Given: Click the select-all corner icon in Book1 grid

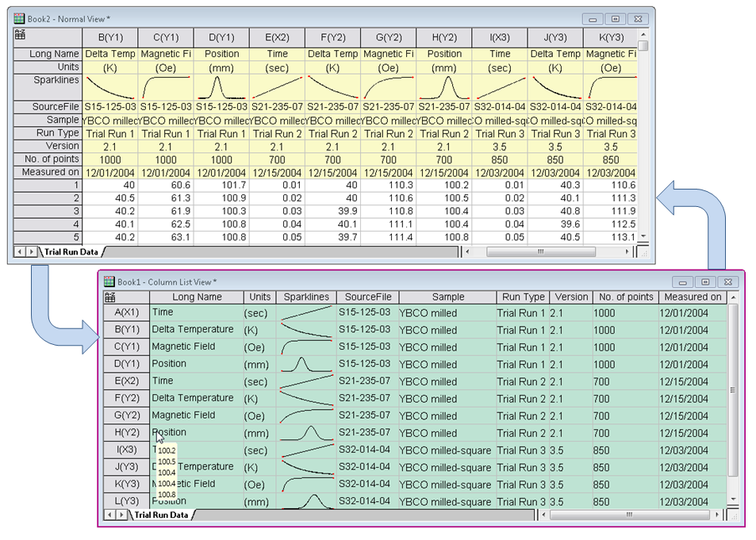Looking at the screenshot, I should pyautogui.click(x=109, y=297).
